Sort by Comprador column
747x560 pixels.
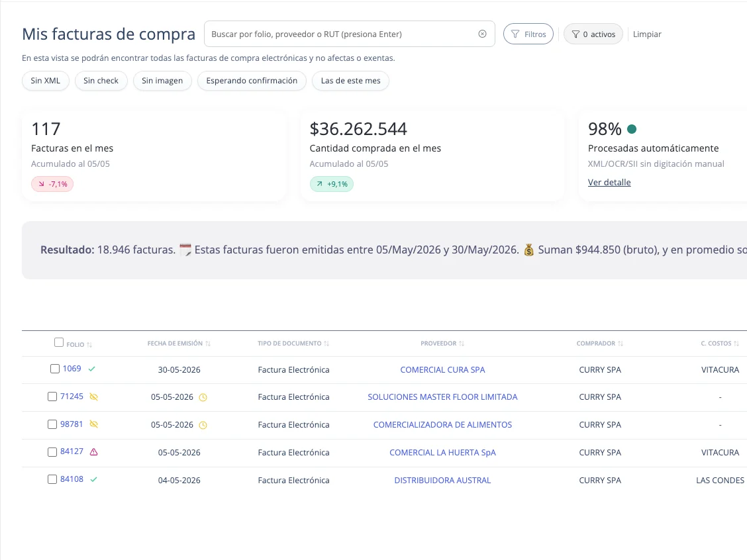point(621,344)
